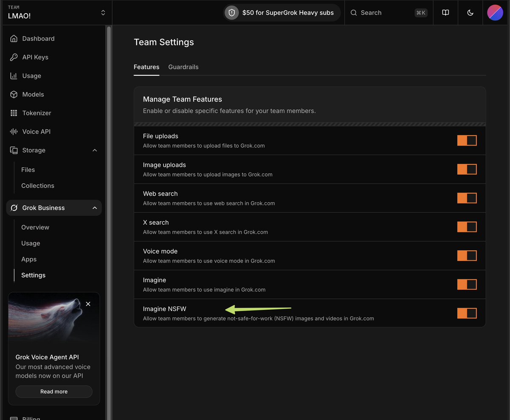The width and height of the screenshot is (510, 420).
Task: Open the documentation book icon
Action: click(445, 12)
